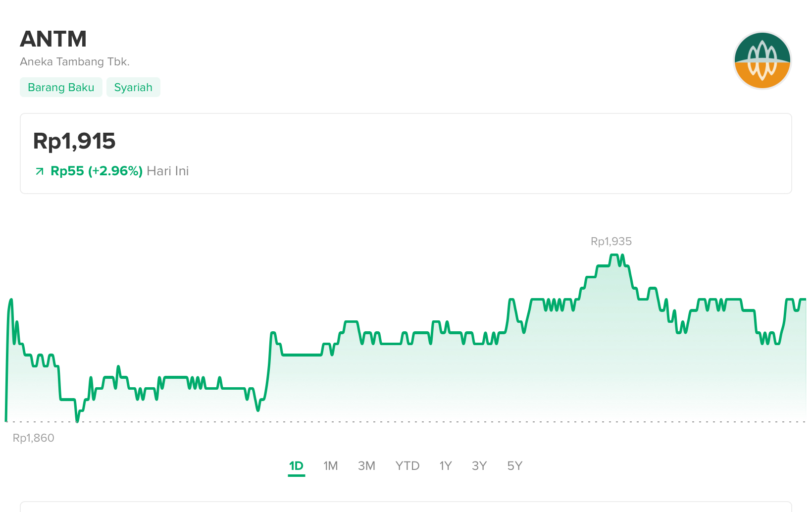This screenshot has width=812, height=512.
Task: Click the chart's lowest dip touching the dotted line
Action: pyautogui.click(x=77, y=420)
